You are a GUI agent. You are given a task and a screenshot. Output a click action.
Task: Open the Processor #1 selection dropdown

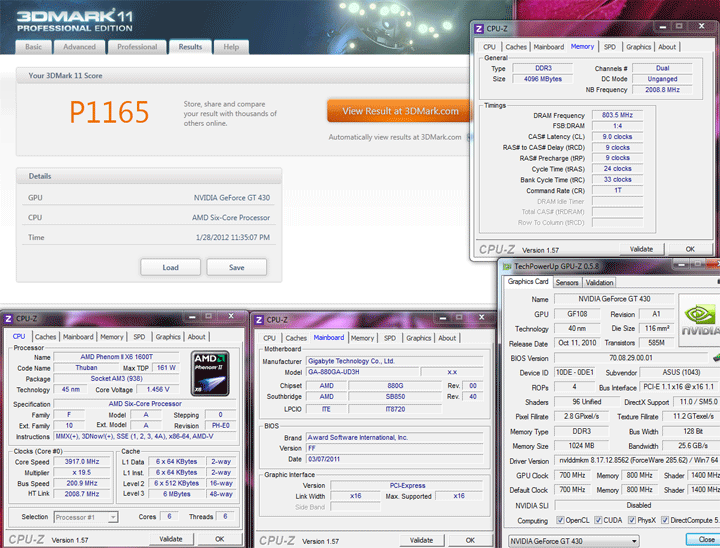click(86, 517)
